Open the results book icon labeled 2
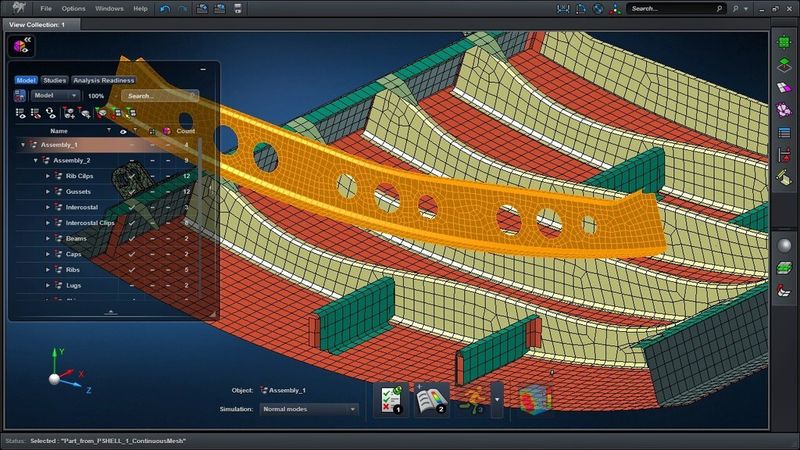Screen dimensions: 800x450 tap(431, 400)
